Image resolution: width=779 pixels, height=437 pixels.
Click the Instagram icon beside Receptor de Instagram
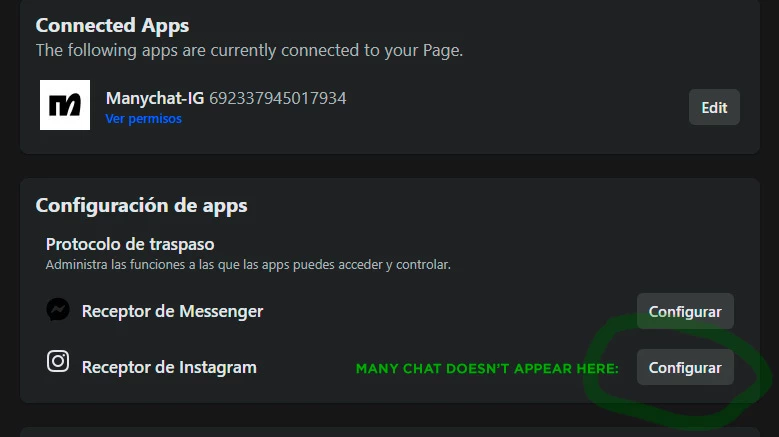(58, 361)
